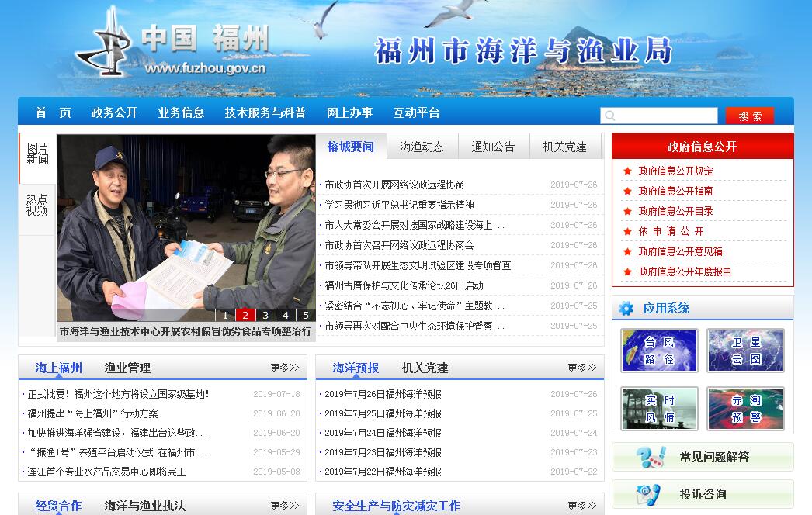Switch slideshow to image number 3
812x515 pixels.
pyautogui.click(x=265, y=315)
